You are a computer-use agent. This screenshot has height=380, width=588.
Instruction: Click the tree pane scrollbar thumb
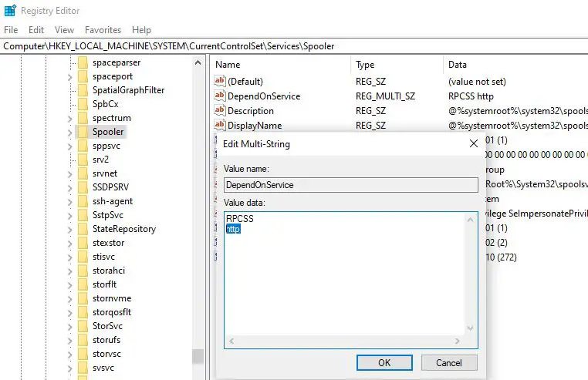pyautogui.click(x=198, y=356)
